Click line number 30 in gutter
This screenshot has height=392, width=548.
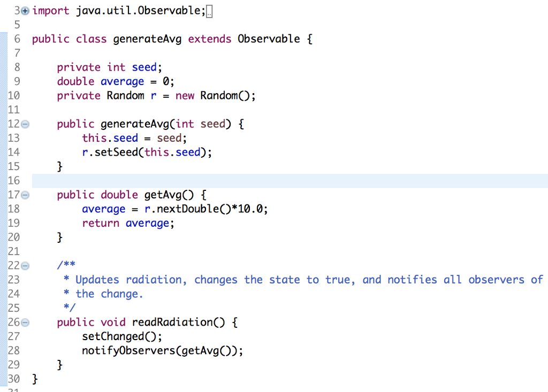coord(13,379)
